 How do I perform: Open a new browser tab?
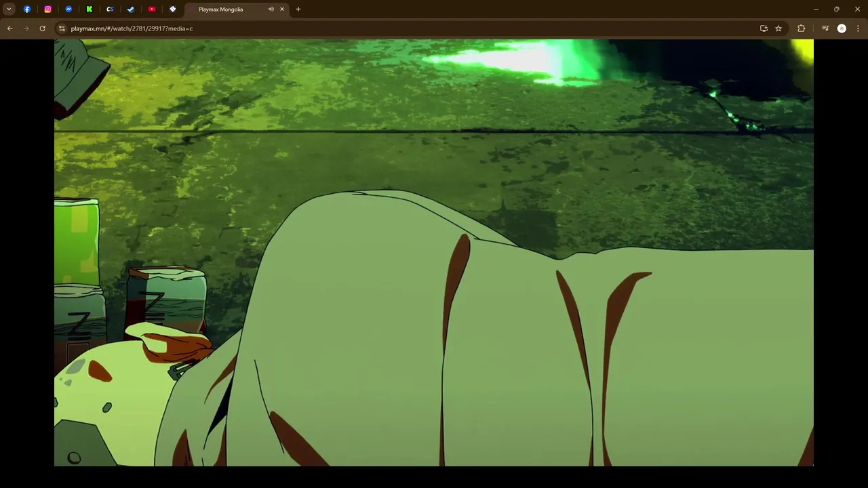coord(298,9)
